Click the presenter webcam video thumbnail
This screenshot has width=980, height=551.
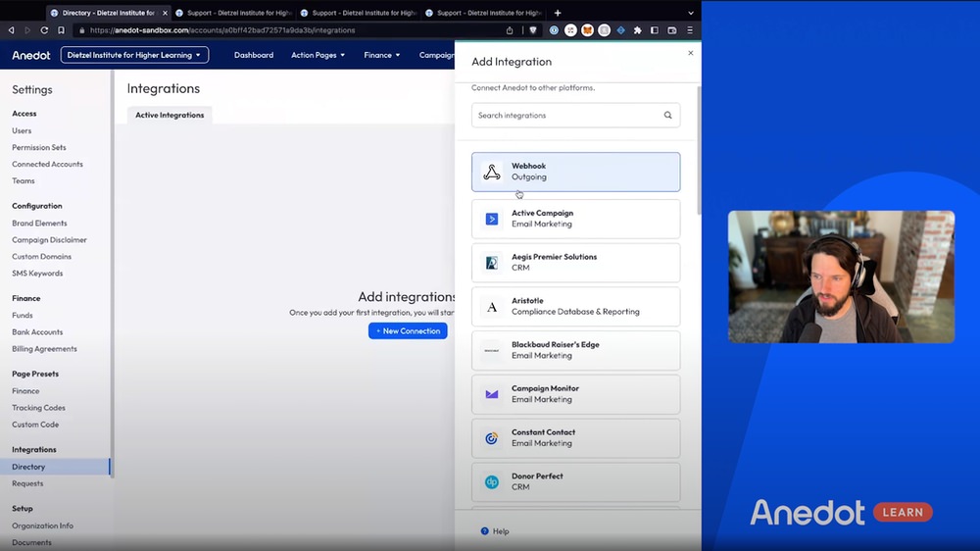coord(841,276)
